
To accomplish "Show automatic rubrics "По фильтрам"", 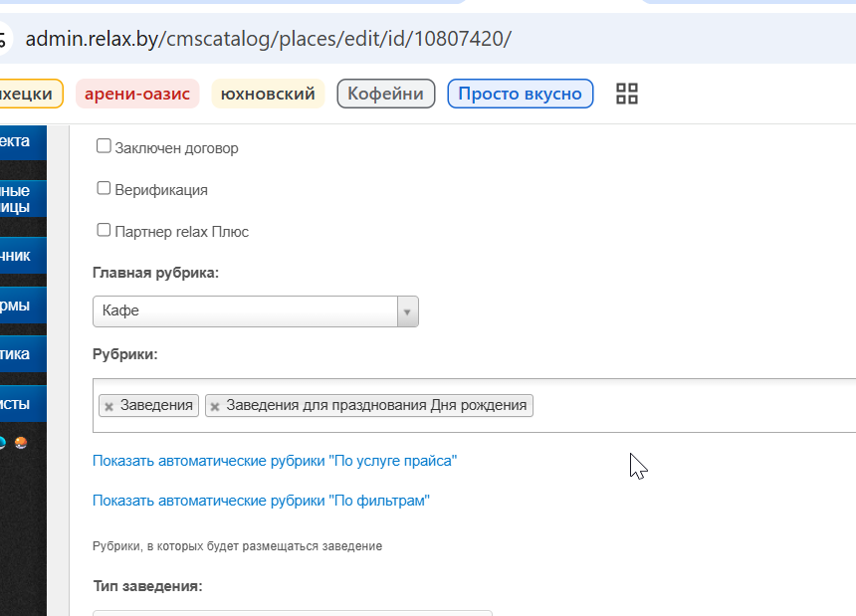I will pyautogui.click(x=261, y=501).
